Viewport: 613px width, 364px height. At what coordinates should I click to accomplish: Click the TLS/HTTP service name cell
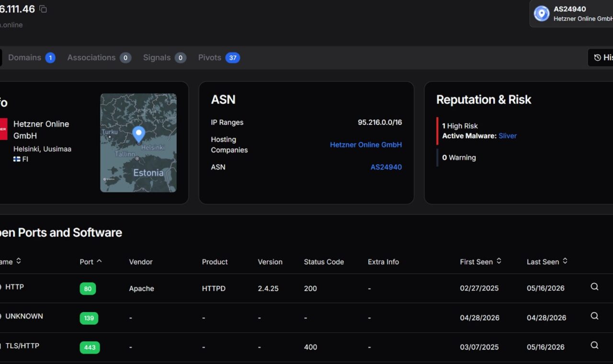click(x=22, y=345)
